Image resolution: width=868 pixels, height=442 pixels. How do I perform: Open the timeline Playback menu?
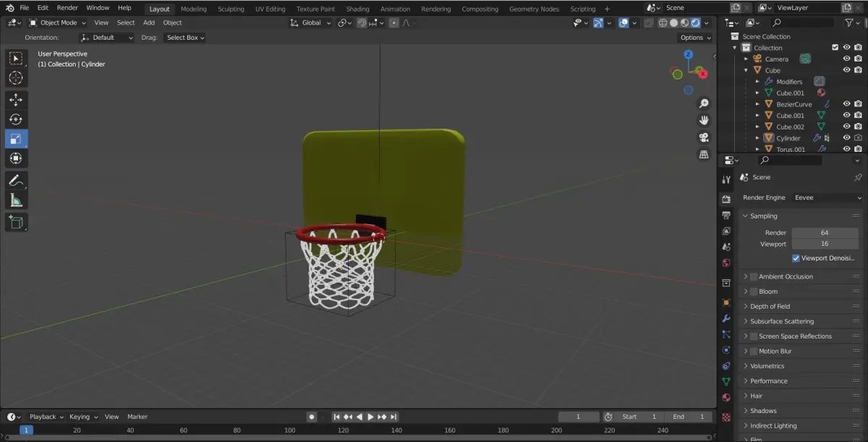(x=46, y=417)
